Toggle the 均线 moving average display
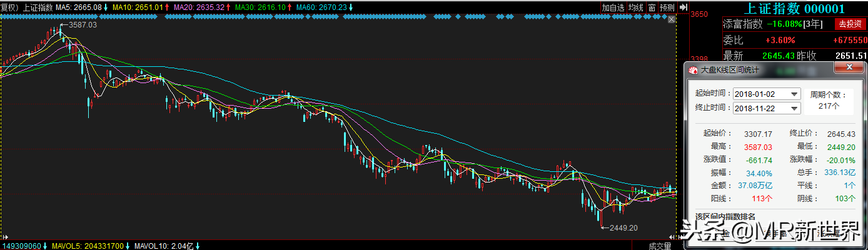 636,7
